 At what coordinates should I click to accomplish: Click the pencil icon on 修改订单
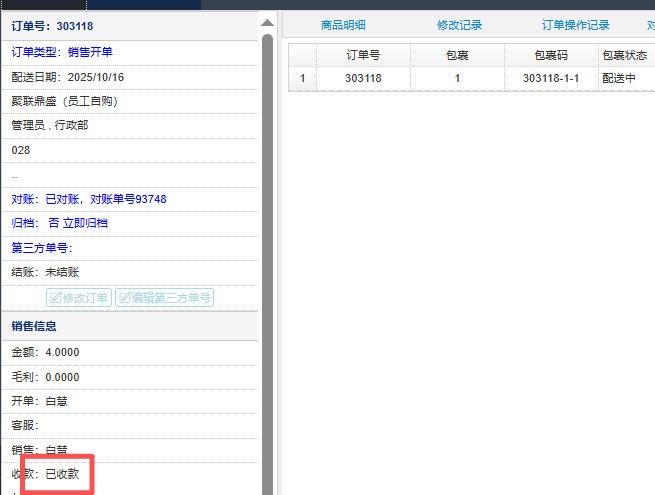coord(56,298)
